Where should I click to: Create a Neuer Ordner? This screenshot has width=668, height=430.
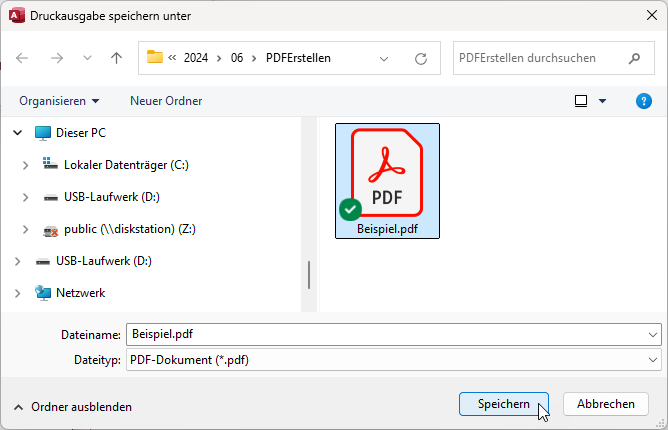pyautogui.click(x=166, y=101)
